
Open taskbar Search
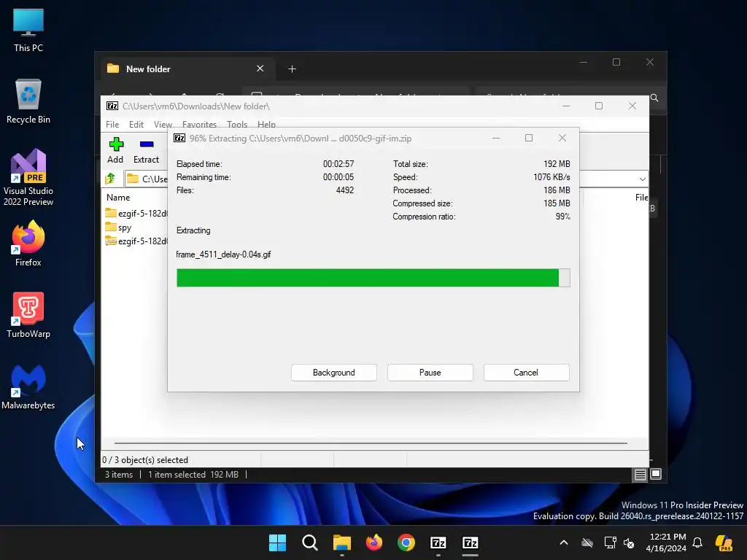309,542
